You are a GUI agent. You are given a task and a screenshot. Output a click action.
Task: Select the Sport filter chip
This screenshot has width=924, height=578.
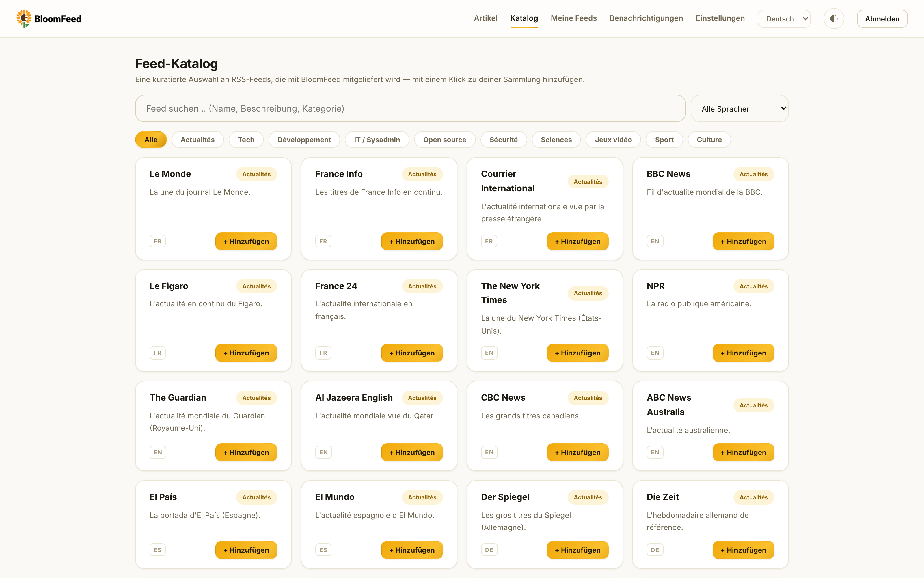[x=664, y=140]
